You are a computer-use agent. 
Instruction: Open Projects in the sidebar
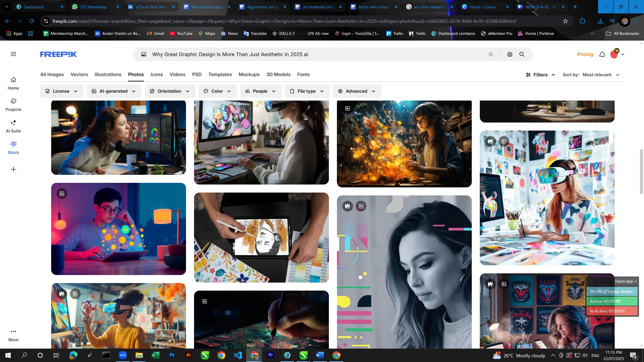(x=13, y=105)
